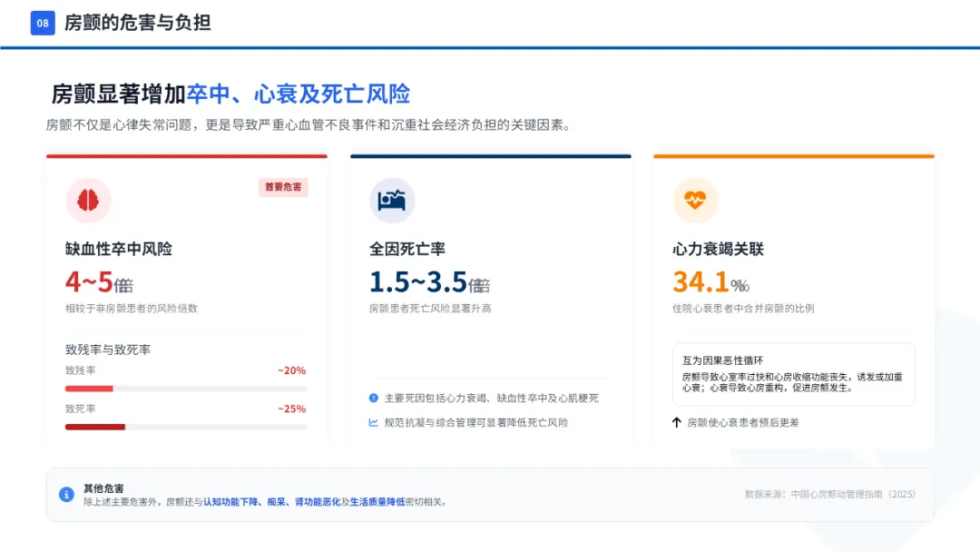This screenshot has height=552, width=980.
Task: Select the card heading 全因死亡率
Action: (407, 249)
